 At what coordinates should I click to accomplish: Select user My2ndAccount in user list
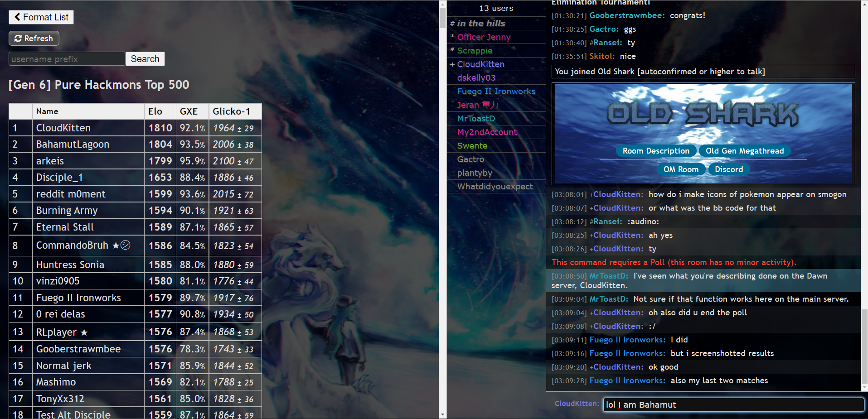[487, 132]
